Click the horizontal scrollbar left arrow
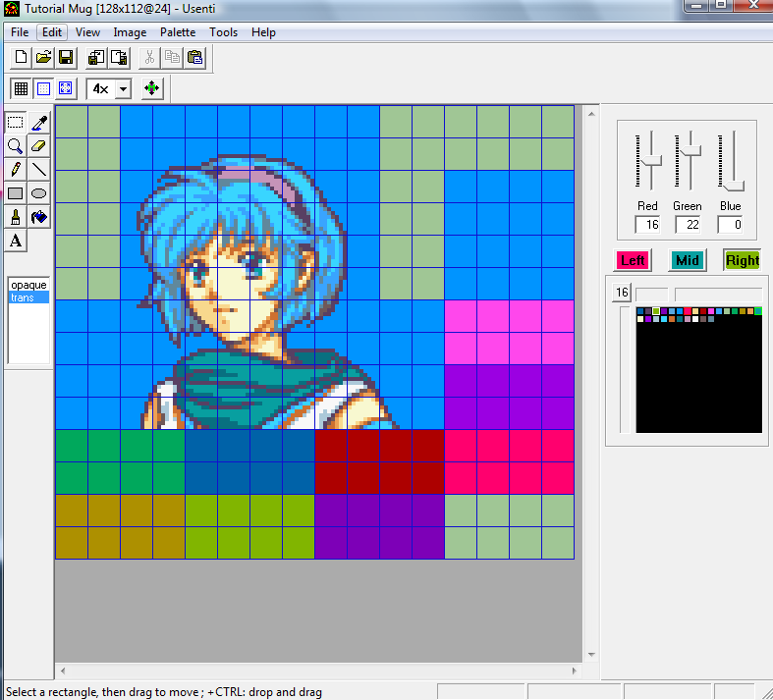 tap(63, 671)
